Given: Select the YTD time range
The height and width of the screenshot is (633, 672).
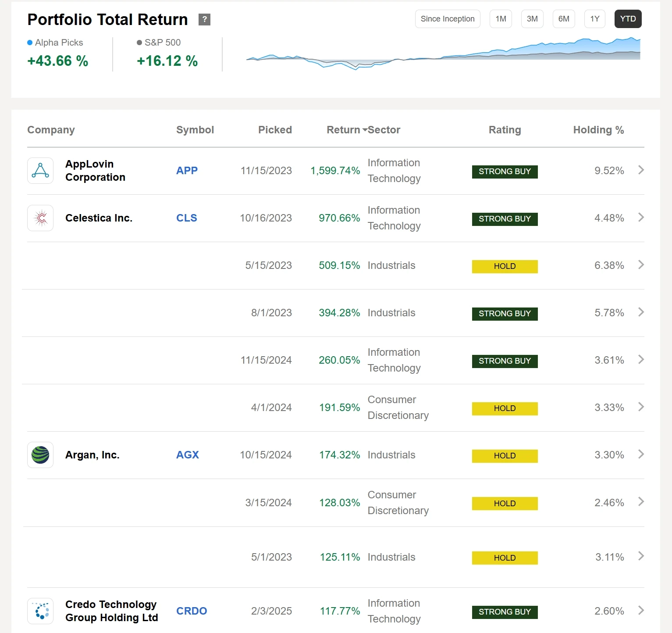Looking at the screenshot, I should [x=628, y=19].
